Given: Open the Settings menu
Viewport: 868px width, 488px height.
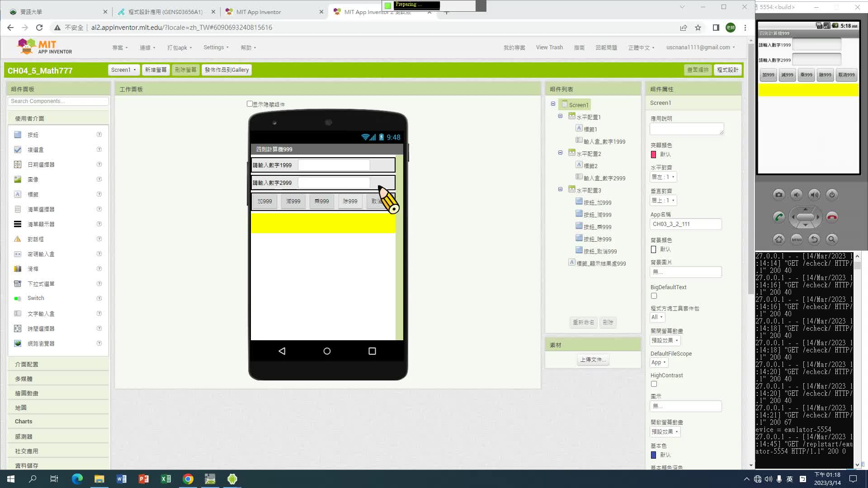Looking at the screenshot, I should [216, 47].
